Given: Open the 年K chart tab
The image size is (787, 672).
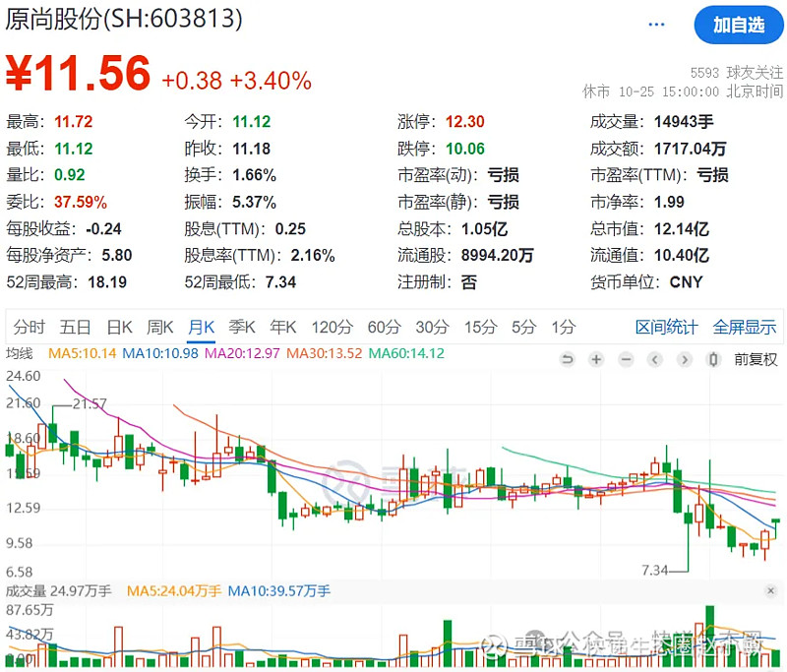Looking at the screenshot, I should (282, 328).
